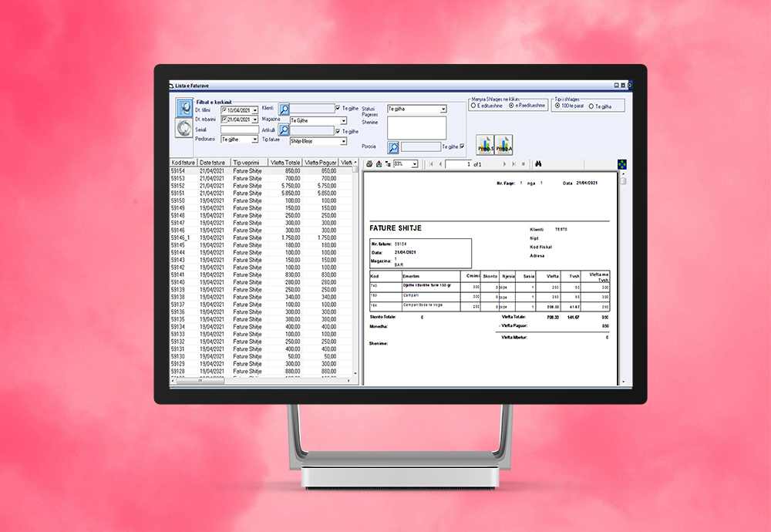
Task: Click the Porosia lookup magnifier icon
Action: point(392,146)
